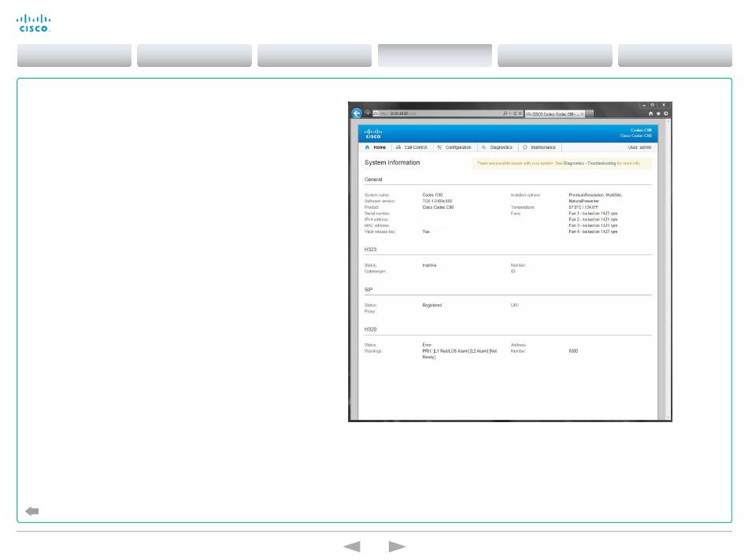Screen dimensions: 748x560
Task: Click the refresh icon in the address bar
Action: [515, 113]
